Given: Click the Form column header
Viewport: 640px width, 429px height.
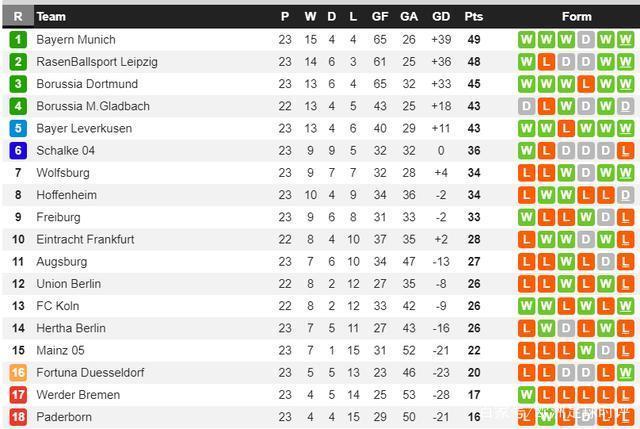Looking at the screenshot, I should 576,17.
